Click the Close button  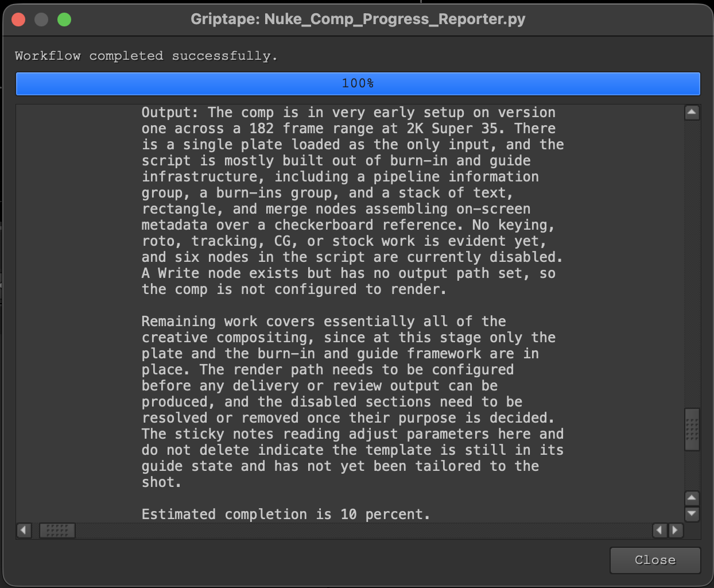655,560
